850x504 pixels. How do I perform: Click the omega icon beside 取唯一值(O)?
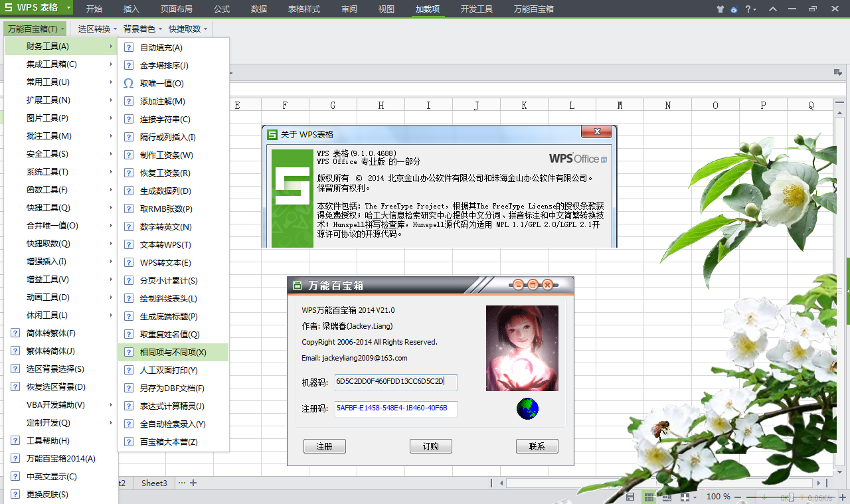pos(129,83)
